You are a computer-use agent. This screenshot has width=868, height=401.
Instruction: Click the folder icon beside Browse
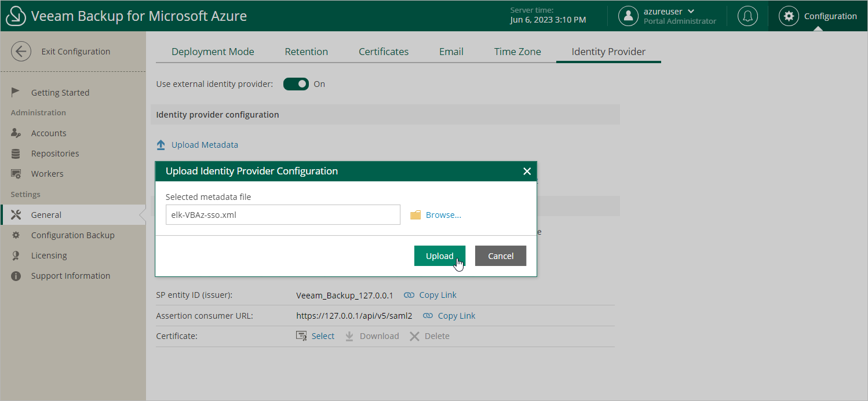415,215
